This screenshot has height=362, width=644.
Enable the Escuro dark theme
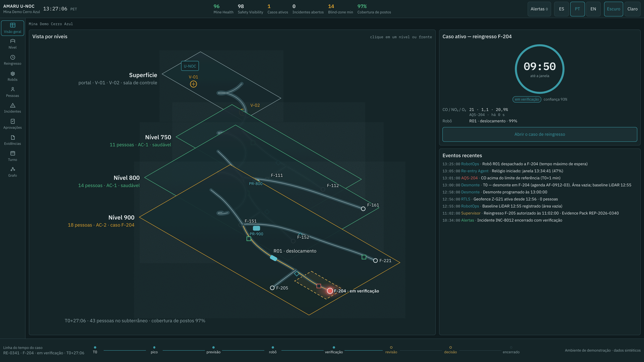[x=613, y=9]
